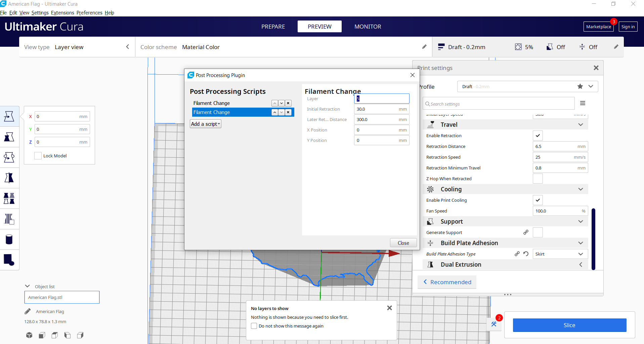Open the Preferences menu
Viewport: 644px width, 344px height.
click(89, 13)
